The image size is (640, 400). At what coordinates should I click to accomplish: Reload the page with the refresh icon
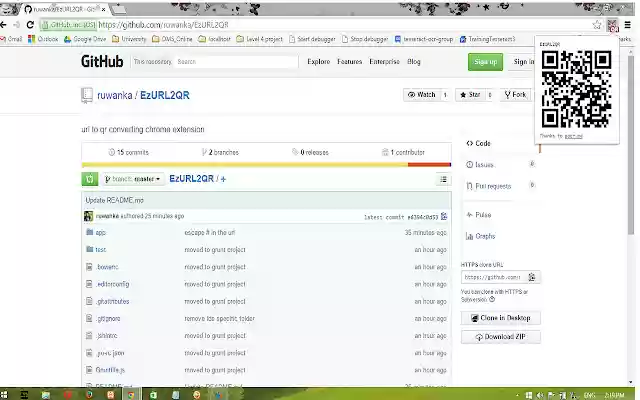coord(30,25)
